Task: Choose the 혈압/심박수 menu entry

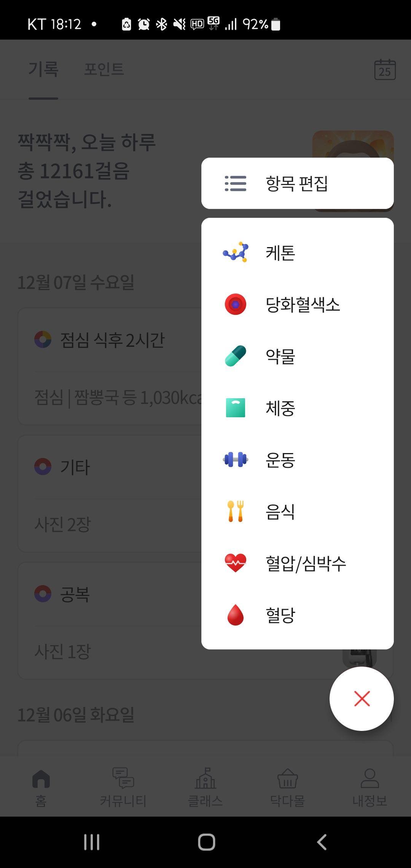Action: pos(297,563)
